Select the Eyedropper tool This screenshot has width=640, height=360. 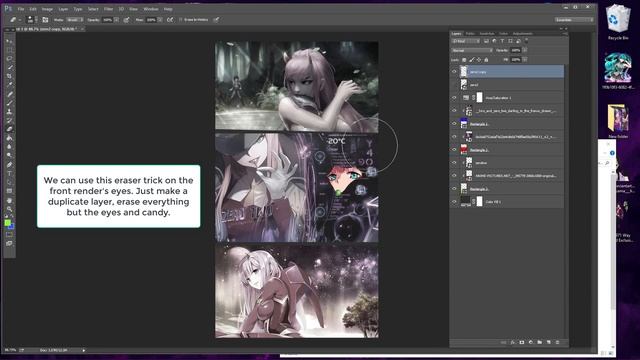coord(9,85)
